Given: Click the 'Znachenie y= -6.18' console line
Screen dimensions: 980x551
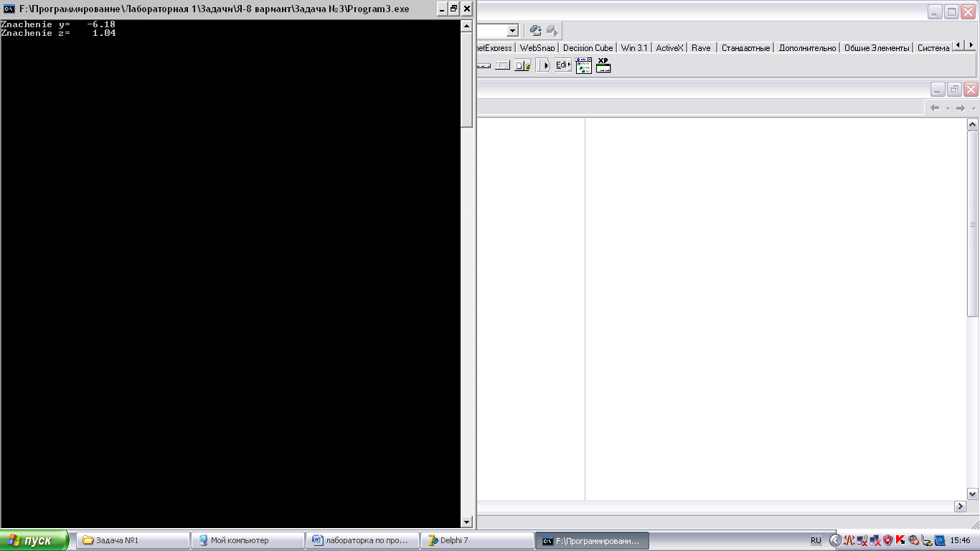Looking at the screenshot, I should point(58,24).
